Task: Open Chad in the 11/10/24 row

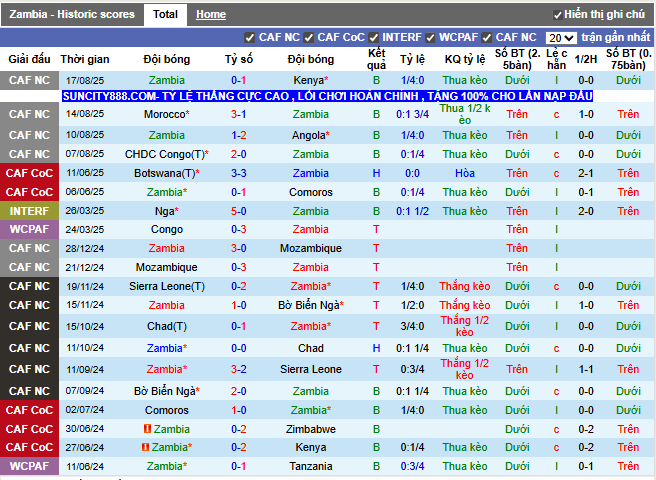Action: [311, 348]
